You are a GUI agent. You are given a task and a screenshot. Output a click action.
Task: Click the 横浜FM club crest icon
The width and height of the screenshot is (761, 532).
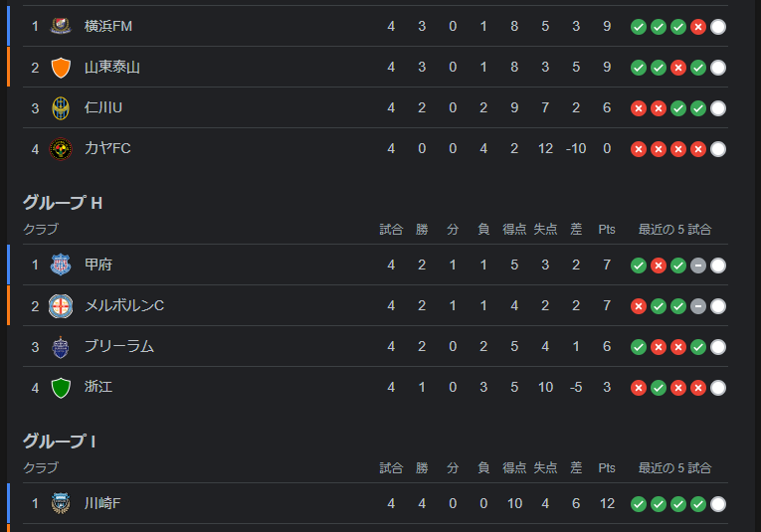click(x=61, y=26)
